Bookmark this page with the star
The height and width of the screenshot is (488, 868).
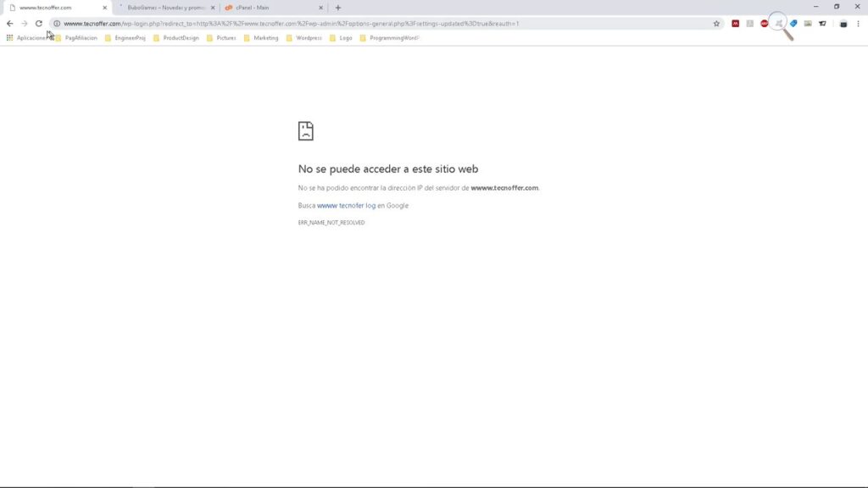coord(716,24)
